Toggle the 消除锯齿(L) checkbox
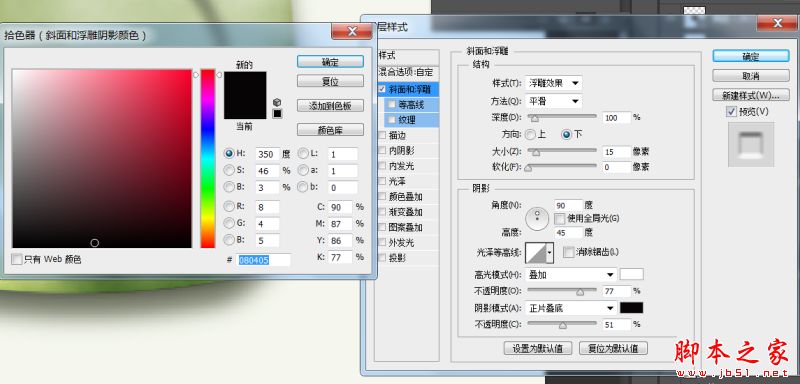This screenshot has height=384, width=800. [x=568, y=252]
